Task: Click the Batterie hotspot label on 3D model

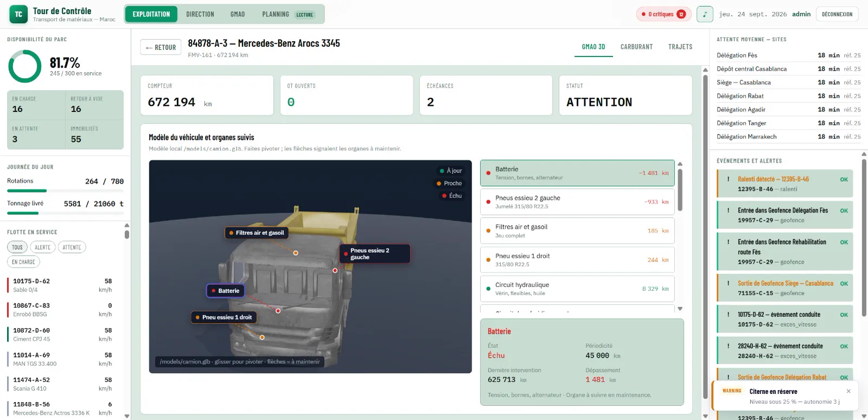Action: tap(225, 291)
